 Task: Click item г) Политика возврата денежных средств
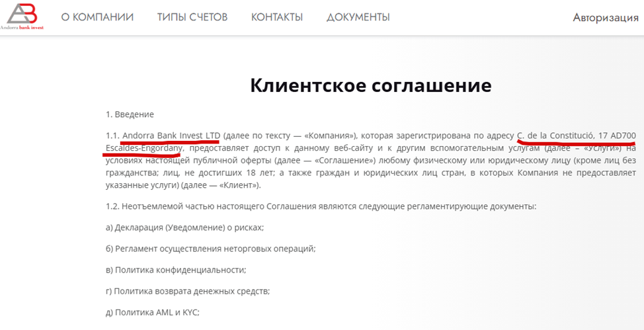point(188,292)
